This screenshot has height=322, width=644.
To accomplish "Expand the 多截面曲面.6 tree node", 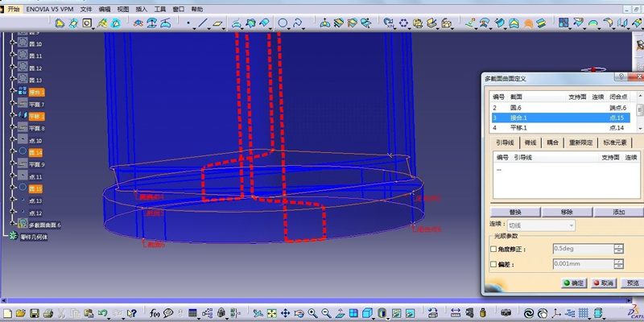I will pyautogui.click(x=12, y=225).
